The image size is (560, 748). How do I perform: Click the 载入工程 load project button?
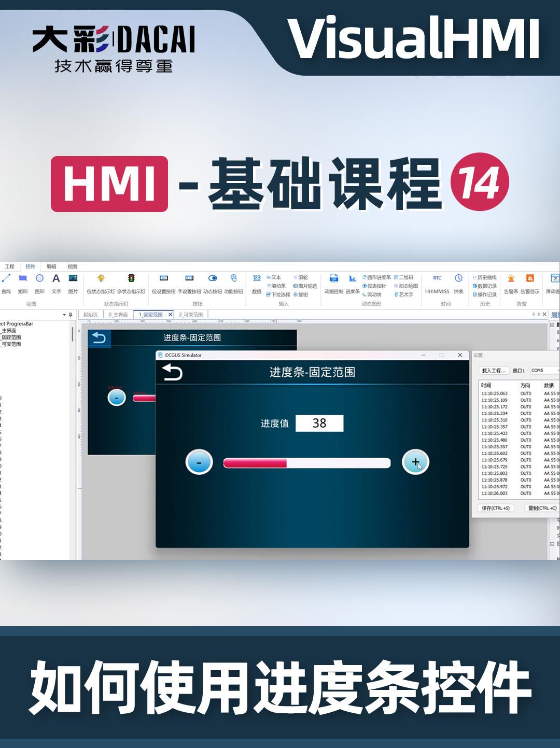point(494,370)
